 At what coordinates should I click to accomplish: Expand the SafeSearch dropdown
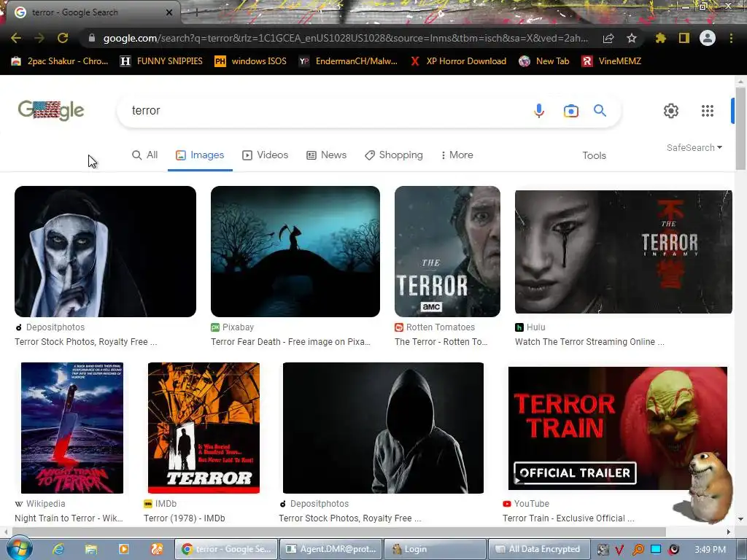[x=694, y=147]
